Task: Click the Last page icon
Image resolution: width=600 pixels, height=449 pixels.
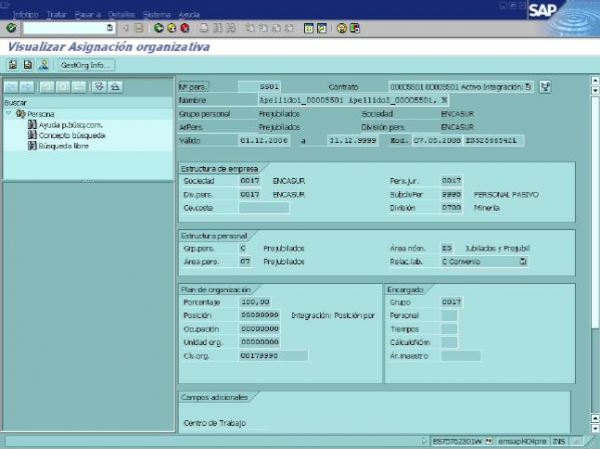Action: [x=290, y=28]
